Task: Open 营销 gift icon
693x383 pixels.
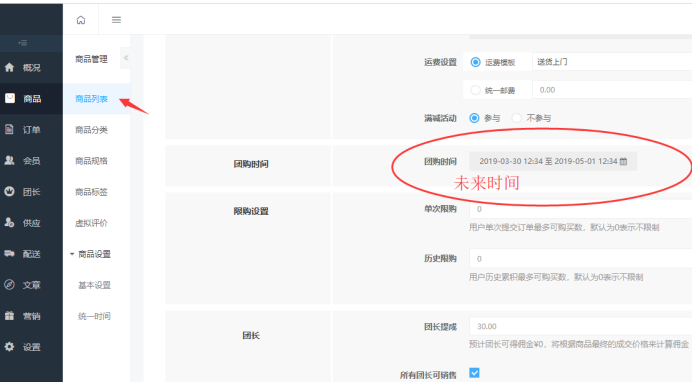Action: coord(9,315)
